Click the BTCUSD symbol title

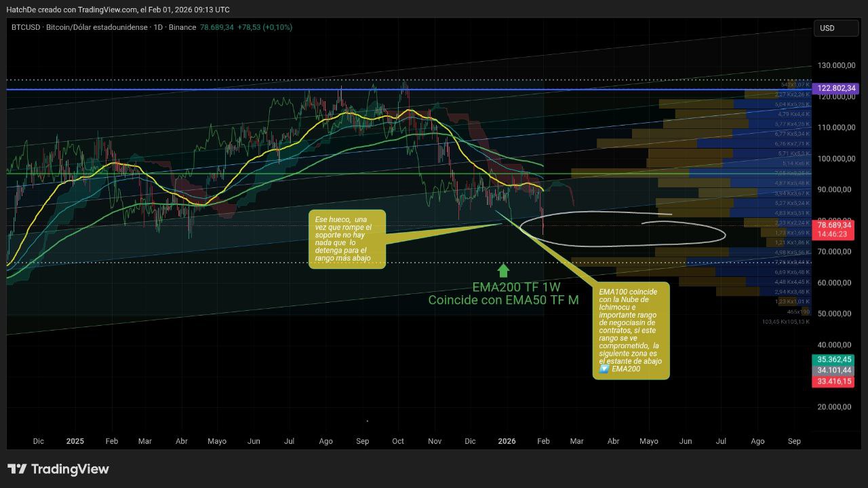pyautogui.click(x=26, y=27)
